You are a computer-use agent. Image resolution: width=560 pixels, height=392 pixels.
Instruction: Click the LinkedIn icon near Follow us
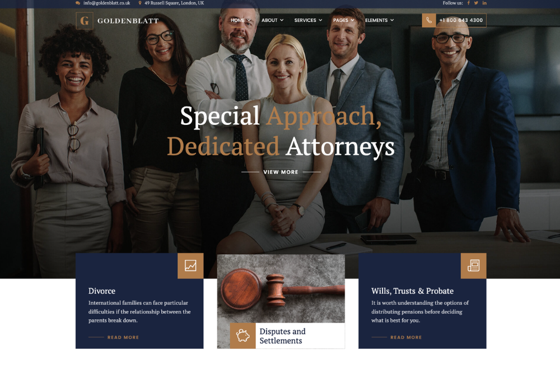coord(484,3)
